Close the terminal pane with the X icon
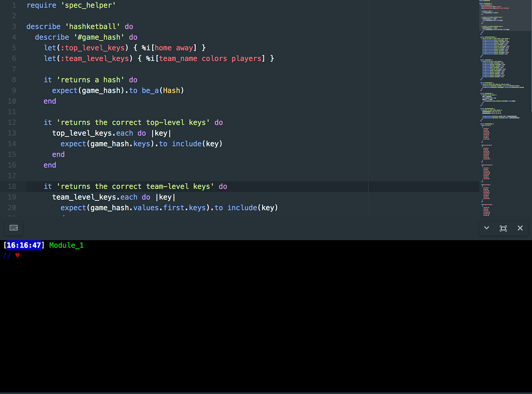The image size is (532, 394). (520, 228)
